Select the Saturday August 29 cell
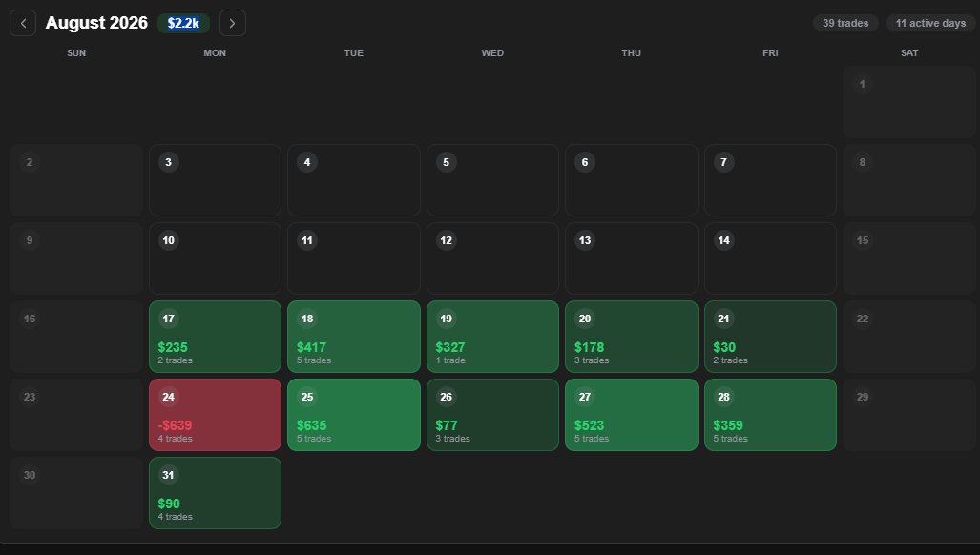 click(909, 415)
